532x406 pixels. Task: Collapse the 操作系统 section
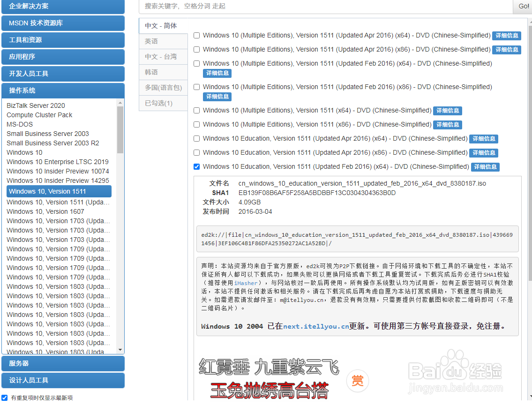pos(63,90)
